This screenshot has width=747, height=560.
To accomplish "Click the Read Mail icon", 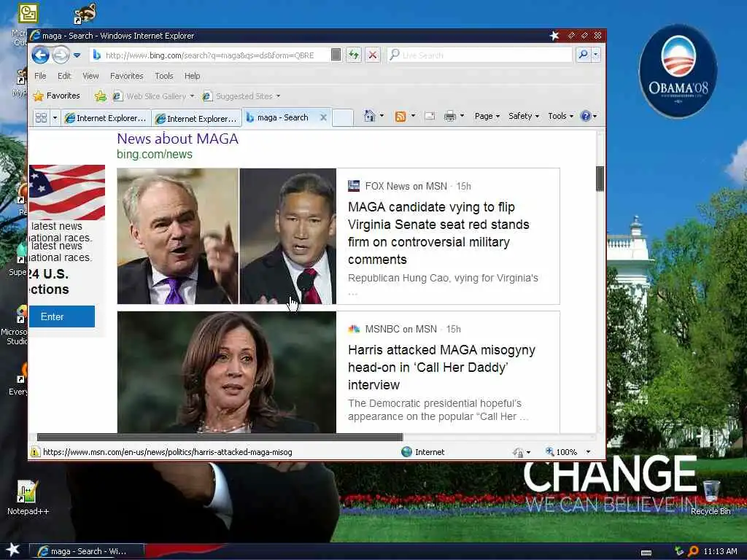I will pyautogui.click(x=429, y=116).
